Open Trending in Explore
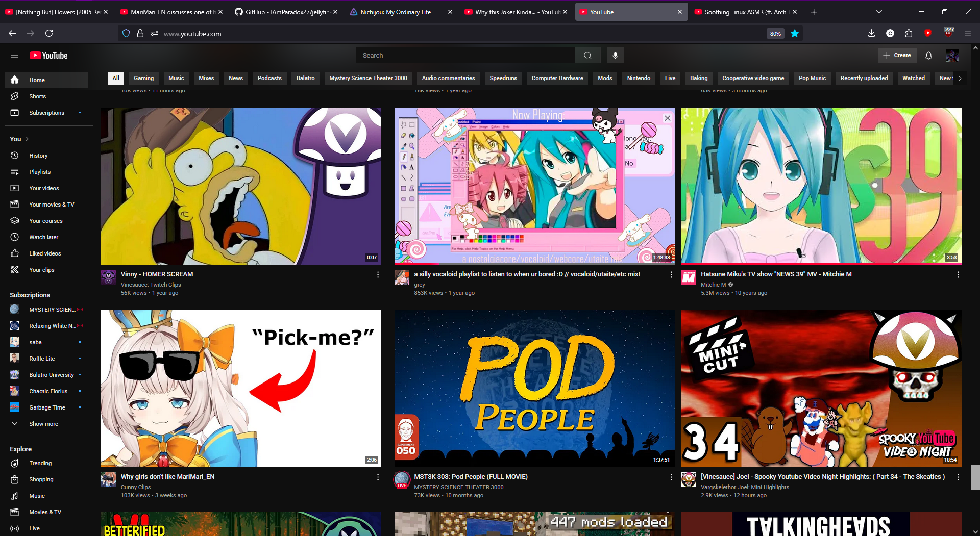 (46, 463)
